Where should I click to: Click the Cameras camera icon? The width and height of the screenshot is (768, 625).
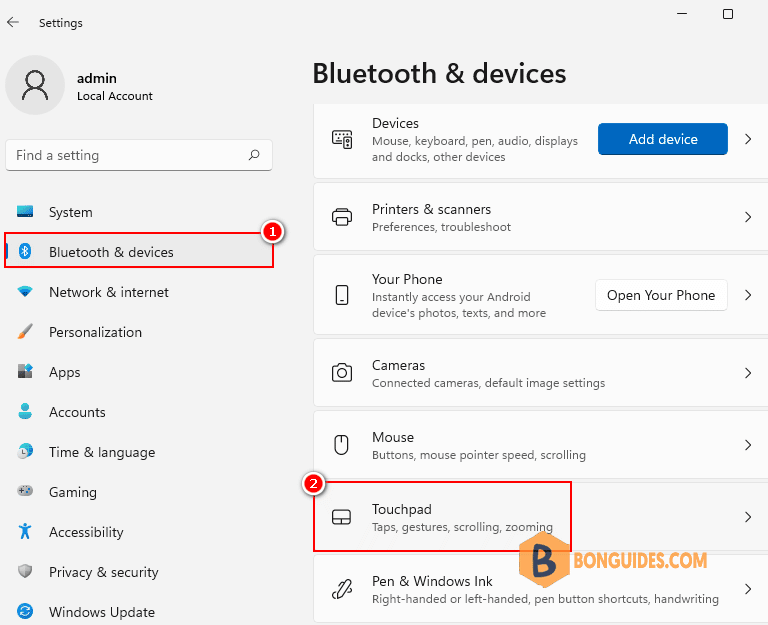click(342, 373)
